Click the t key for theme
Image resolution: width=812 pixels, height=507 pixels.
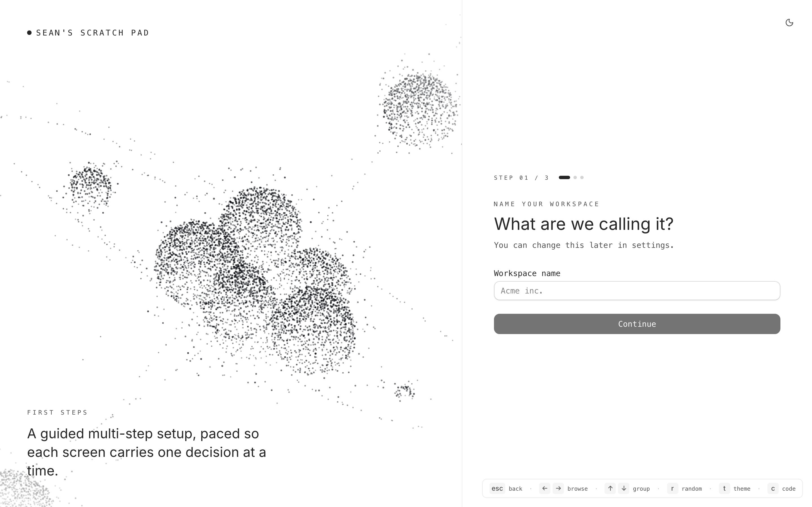[724, 488]
